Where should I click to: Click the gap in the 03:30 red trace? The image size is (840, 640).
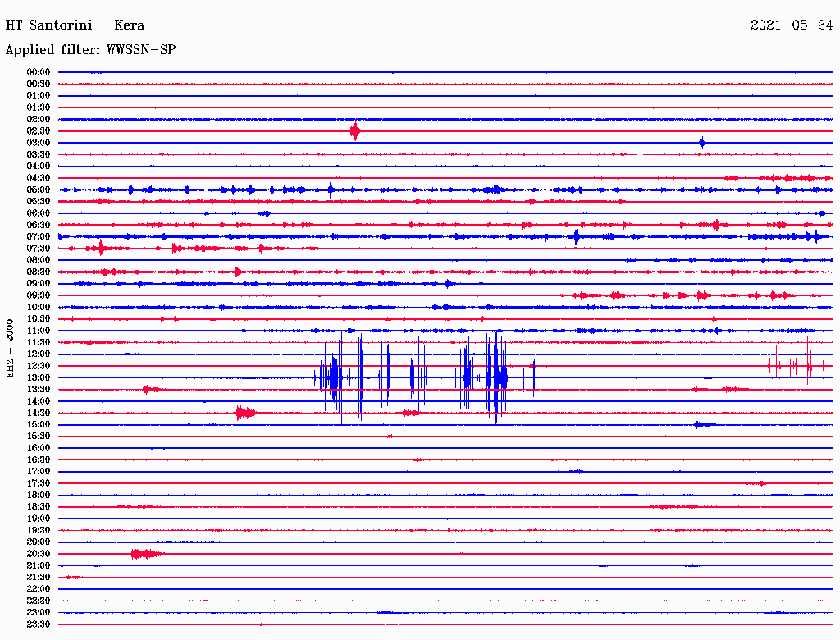coord(640,154)
